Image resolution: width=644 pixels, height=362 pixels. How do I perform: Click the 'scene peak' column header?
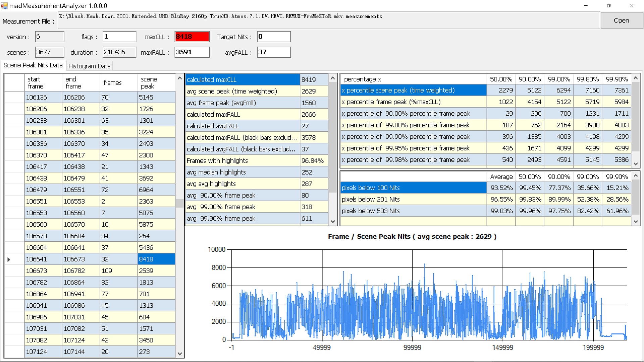(156, 82)
